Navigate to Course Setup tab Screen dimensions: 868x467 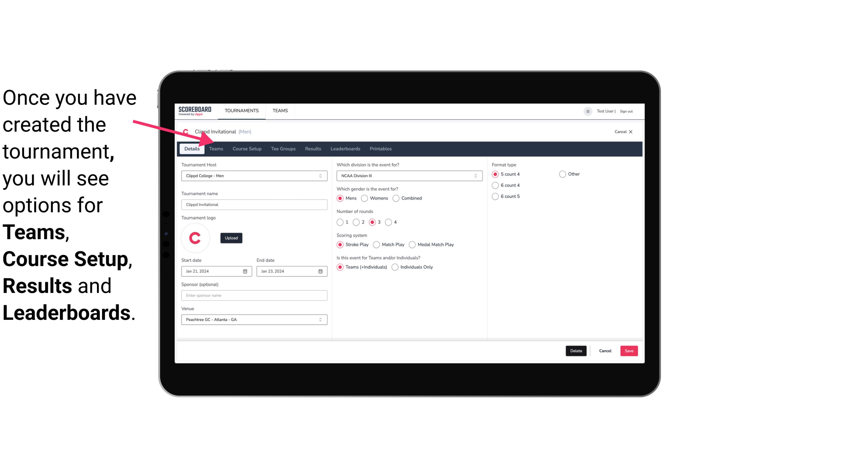tap(247, 148)
